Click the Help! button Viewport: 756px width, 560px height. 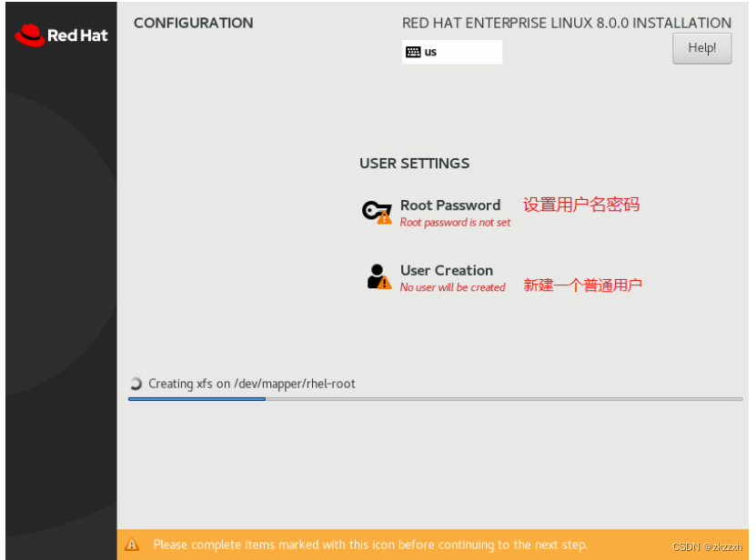(702, 48)
